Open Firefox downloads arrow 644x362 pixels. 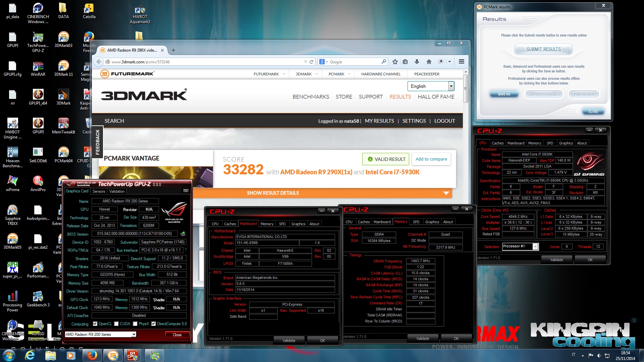click(417, 62)
